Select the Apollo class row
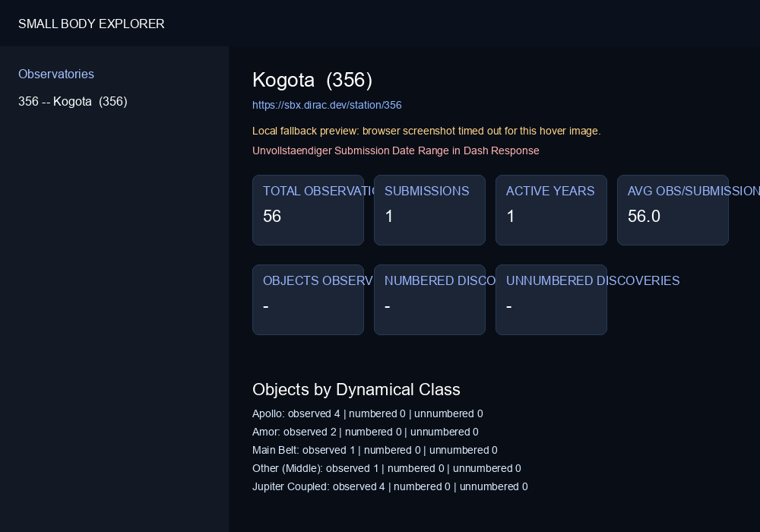This screenshot has height=532, width=760. 367,413
